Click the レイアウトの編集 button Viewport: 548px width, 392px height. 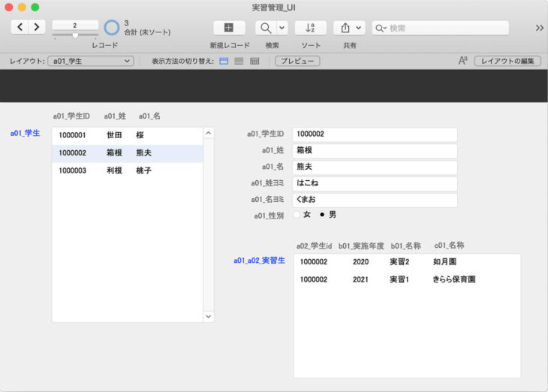507,61
